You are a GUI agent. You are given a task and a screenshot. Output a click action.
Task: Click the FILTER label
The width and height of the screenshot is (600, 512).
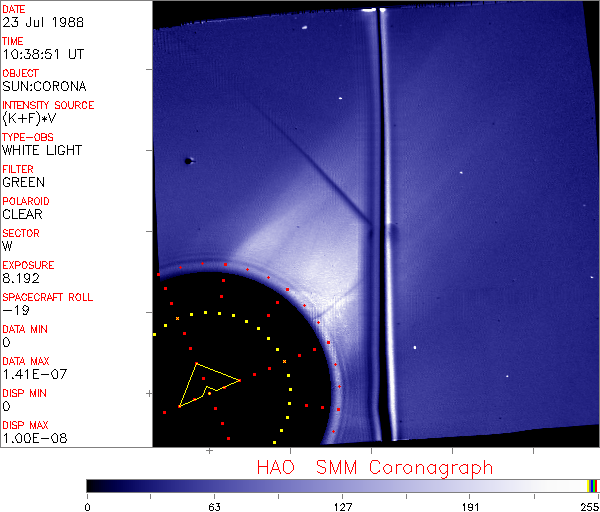pos(18,169)
